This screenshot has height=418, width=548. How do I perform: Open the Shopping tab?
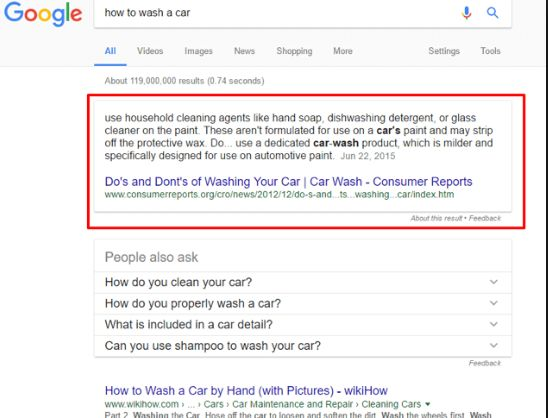pos(294,51)
